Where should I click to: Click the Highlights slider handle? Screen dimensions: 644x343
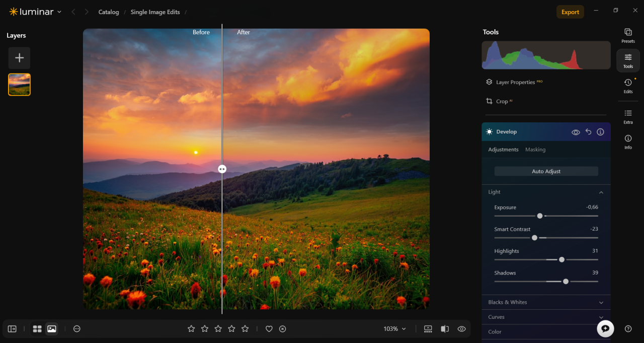(561, 259)
